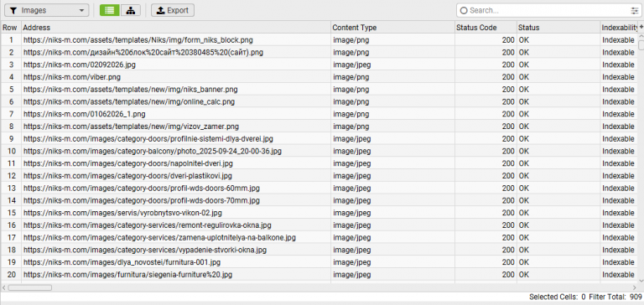The image size is (644, 305).
Task: Click vertical scrollbar down arrow
Action: 641,281
